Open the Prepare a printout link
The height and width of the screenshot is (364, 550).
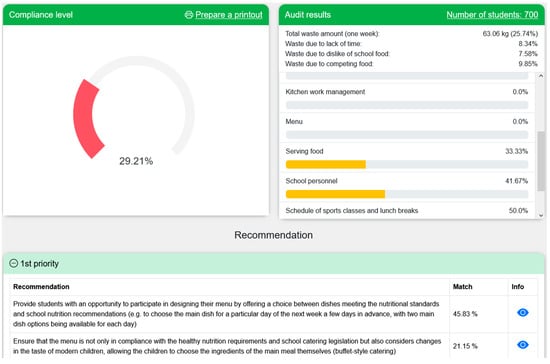pos(229,15)
